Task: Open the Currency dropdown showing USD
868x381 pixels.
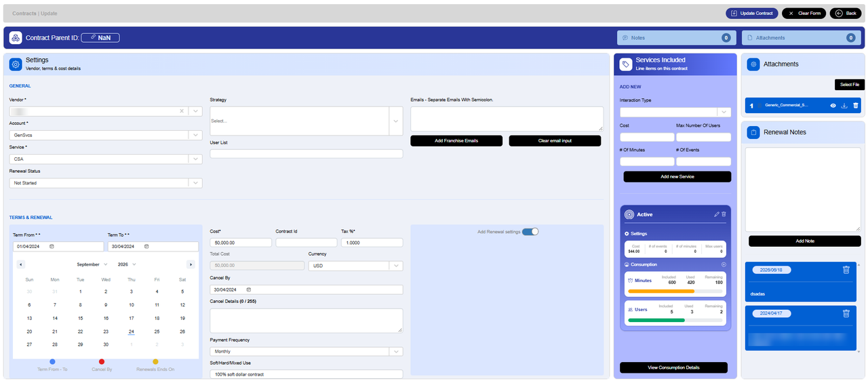Action: click(355, 266)
